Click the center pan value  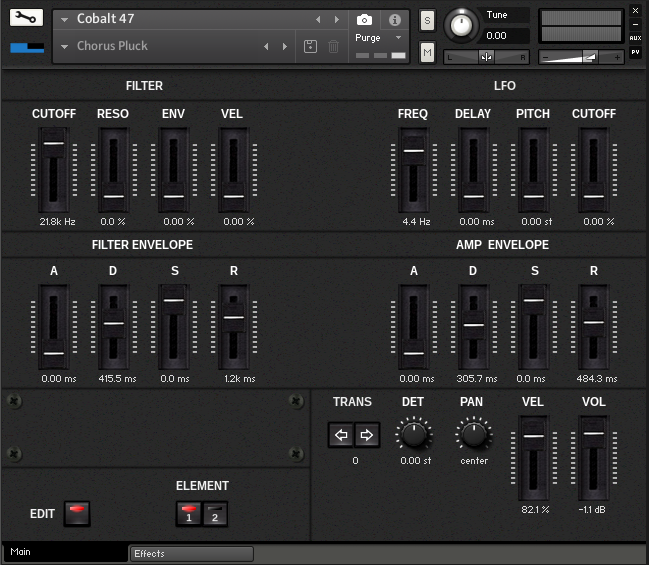474,461
